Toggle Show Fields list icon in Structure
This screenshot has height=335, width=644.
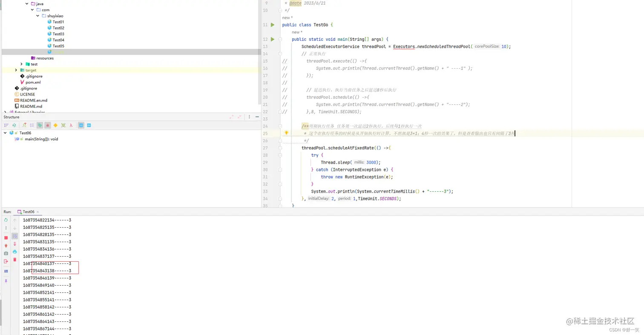click(x=32, y=125)
